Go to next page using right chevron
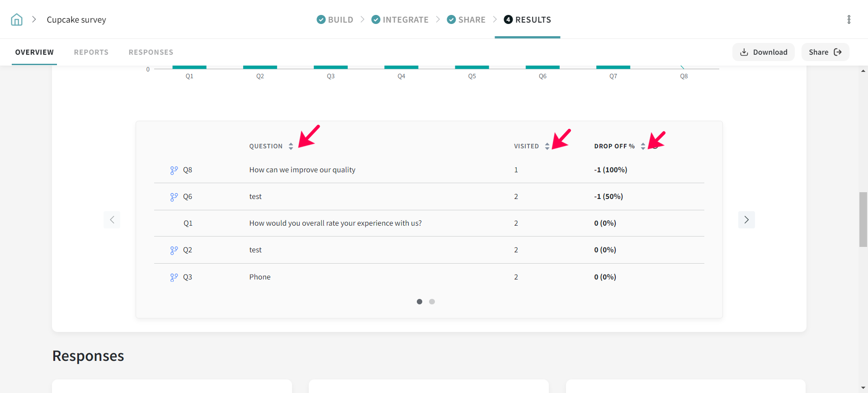 point(746,220)
